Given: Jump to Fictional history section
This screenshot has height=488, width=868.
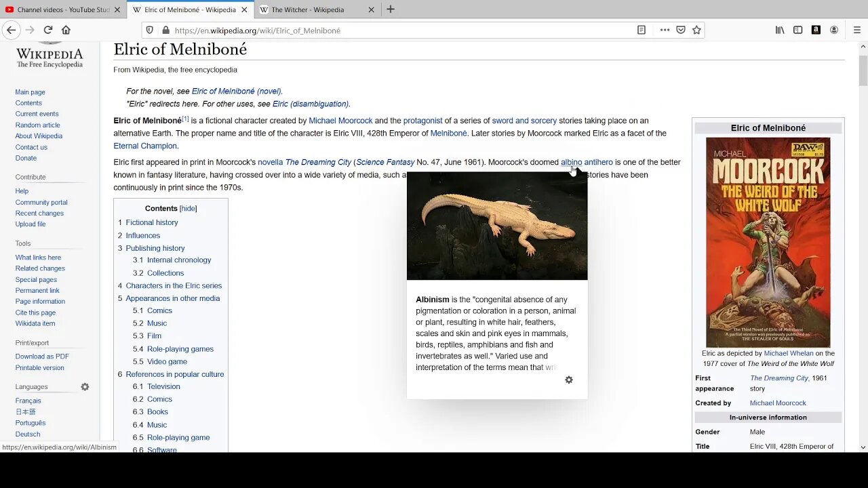Looking at the screenshot, I should point(151,222).
